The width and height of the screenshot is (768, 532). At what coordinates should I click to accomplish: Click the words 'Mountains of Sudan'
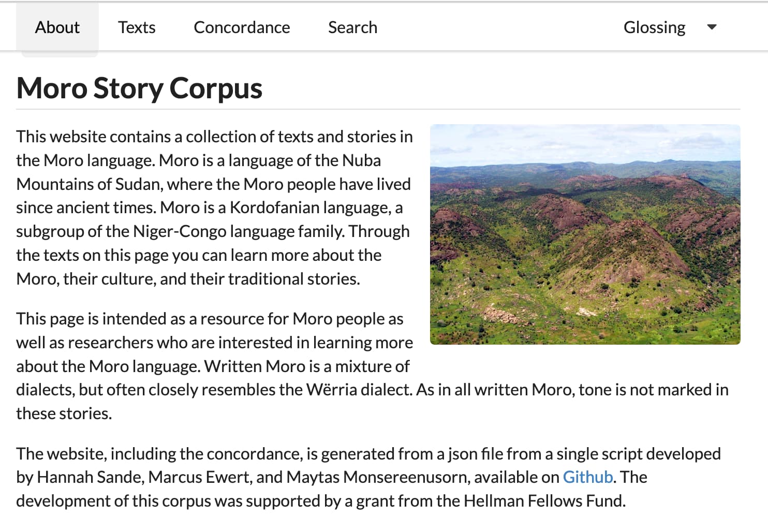tap(86, 184)
